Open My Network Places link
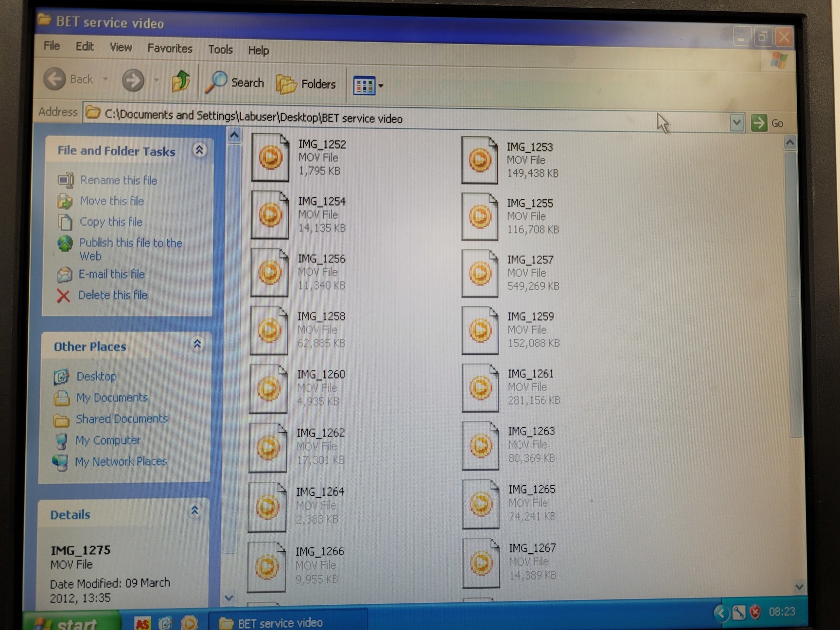This screenshot has width=840, height=630. 121,461
